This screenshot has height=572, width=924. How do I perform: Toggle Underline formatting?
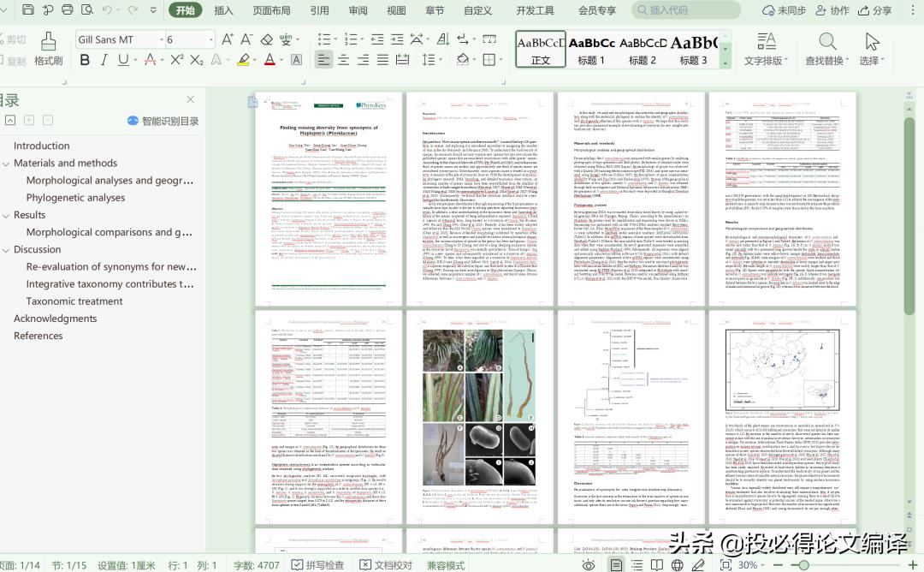pos(122,60)
